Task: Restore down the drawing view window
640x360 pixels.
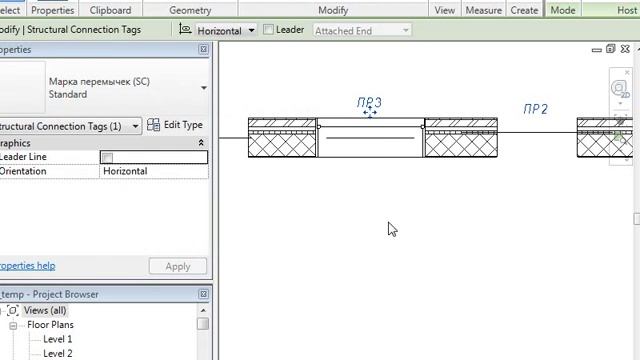Action: 611,49
